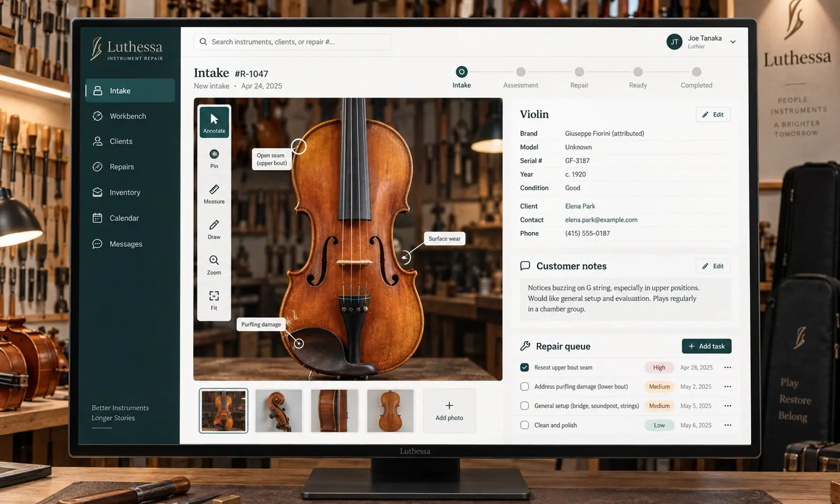The height and width of the screenshot is (504, 840).
Task: Open options menu for General setup task
Action: click(x=728, y=406)
